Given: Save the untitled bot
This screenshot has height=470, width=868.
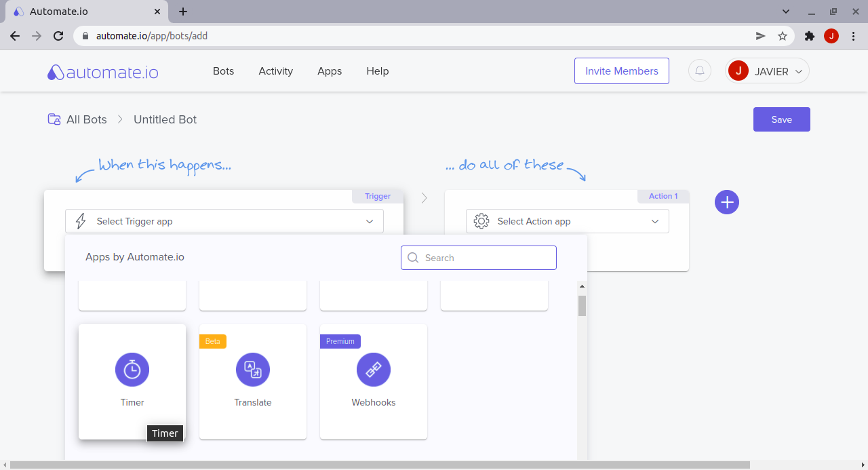Looking at the screenshot, I should click(x=782, y=119).
